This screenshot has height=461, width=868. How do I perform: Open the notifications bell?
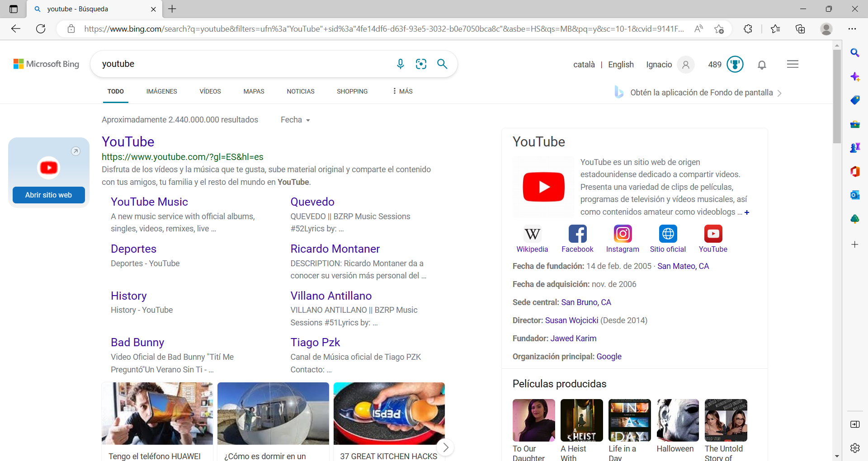(762, 65)
